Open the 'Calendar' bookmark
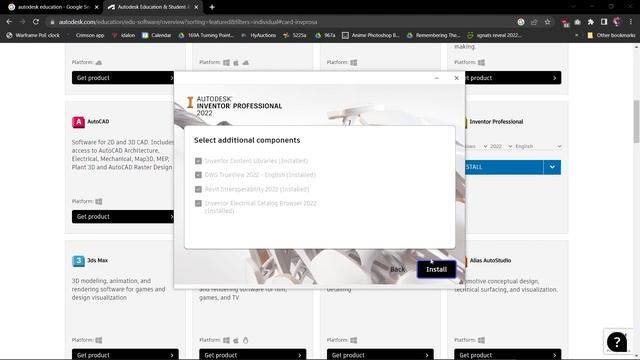This screenshot has height=360, width=640. pos(157,36)
